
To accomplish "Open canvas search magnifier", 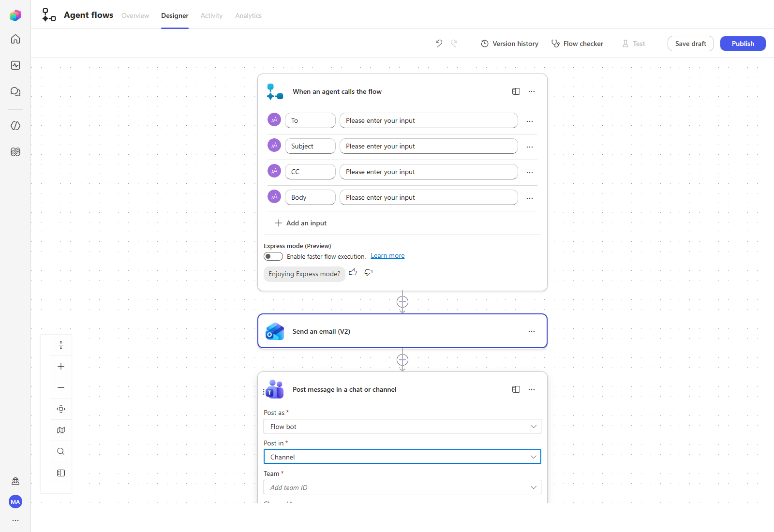I will pyautogui.click(x=61, y=452).
